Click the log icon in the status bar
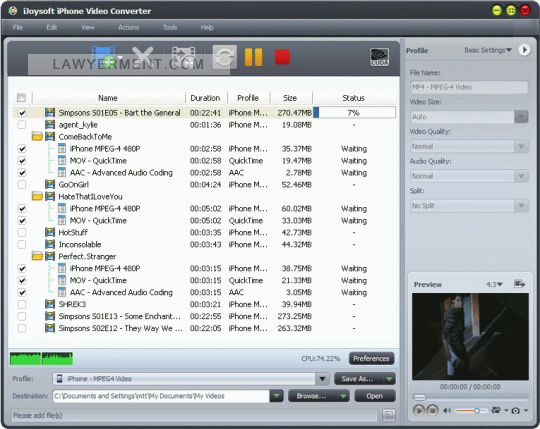 [x=388, y=415]
